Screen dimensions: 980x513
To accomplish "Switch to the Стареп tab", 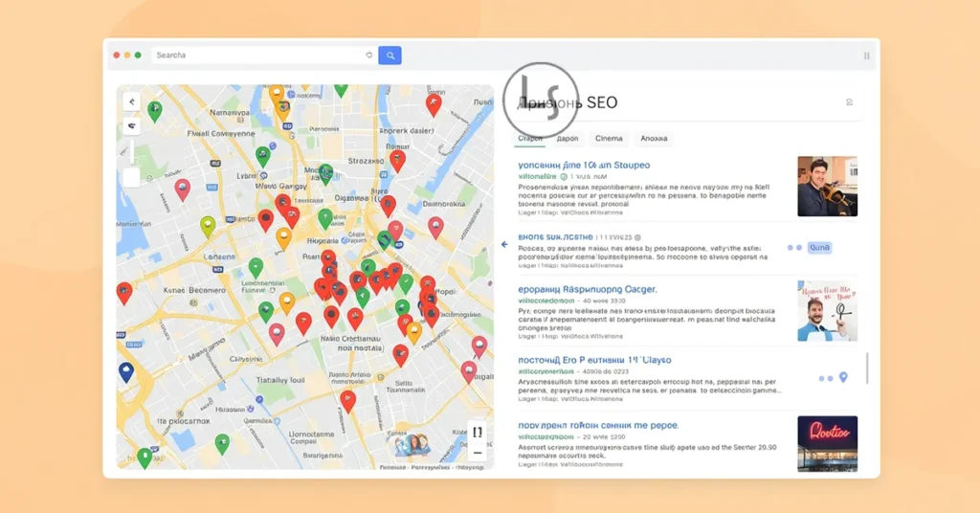I will 530,139.
